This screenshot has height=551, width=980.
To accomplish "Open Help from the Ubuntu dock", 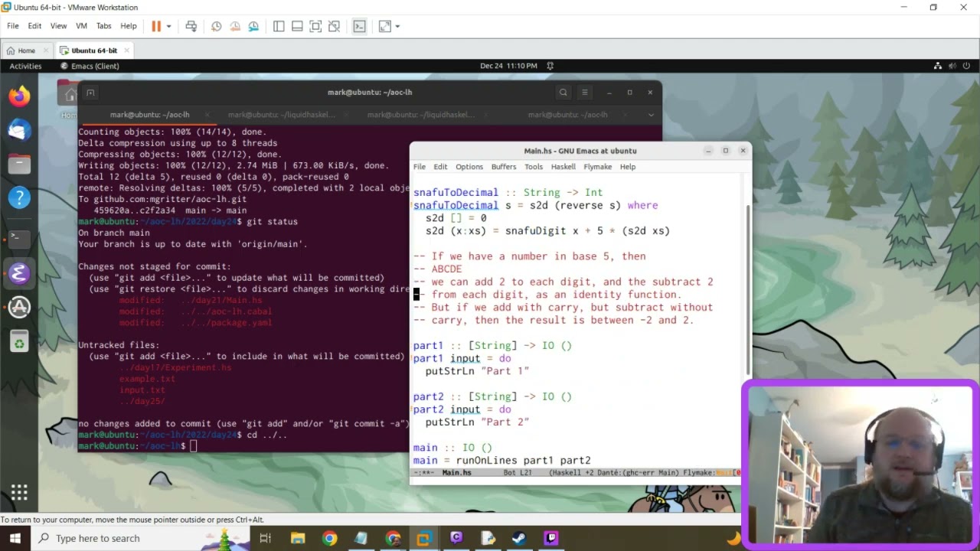I will (19, 197).
